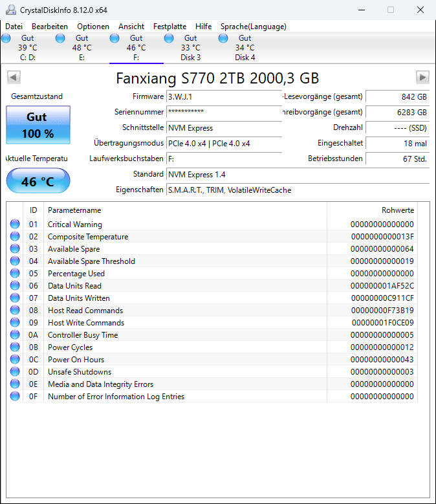Click status icon for Unsafe Shutdowns row
Viewport: 436px width, 504px height.
pyautogui.click(x=15, y=371)
